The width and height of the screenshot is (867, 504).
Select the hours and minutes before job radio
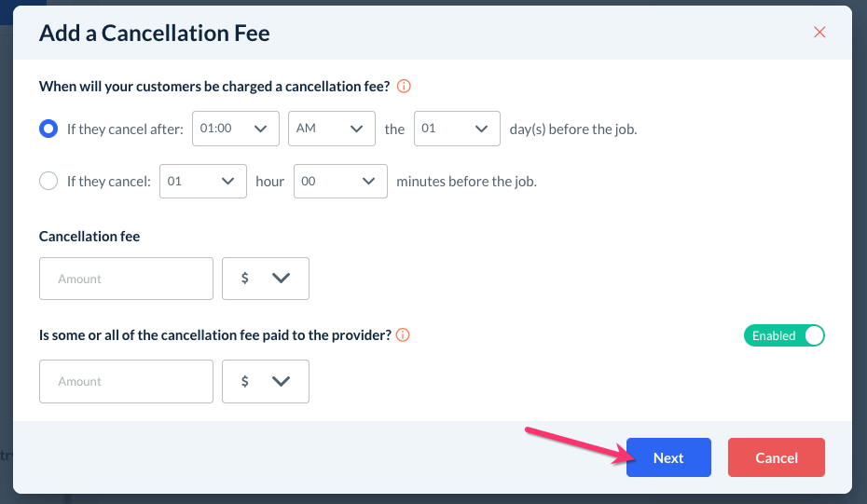click(x=48, y=182)
